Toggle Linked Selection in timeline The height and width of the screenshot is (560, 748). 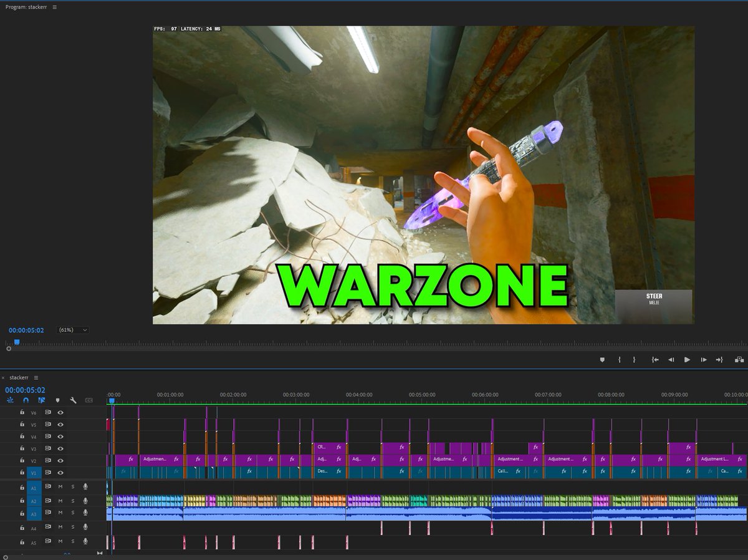[42, 400]
